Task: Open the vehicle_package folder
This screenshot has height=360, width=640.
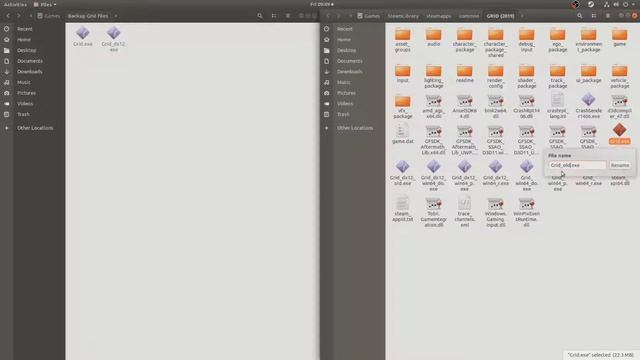Action: pyautogui.click(x=620, y=76)
